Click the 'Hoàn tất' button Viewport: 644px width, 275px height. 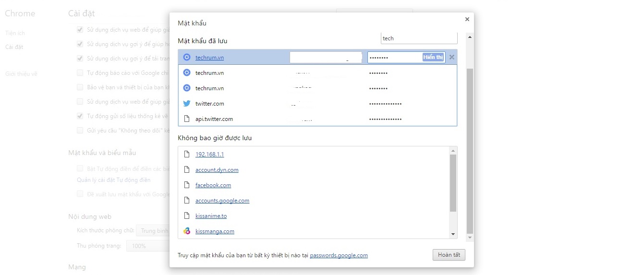[x=449, y=255]
